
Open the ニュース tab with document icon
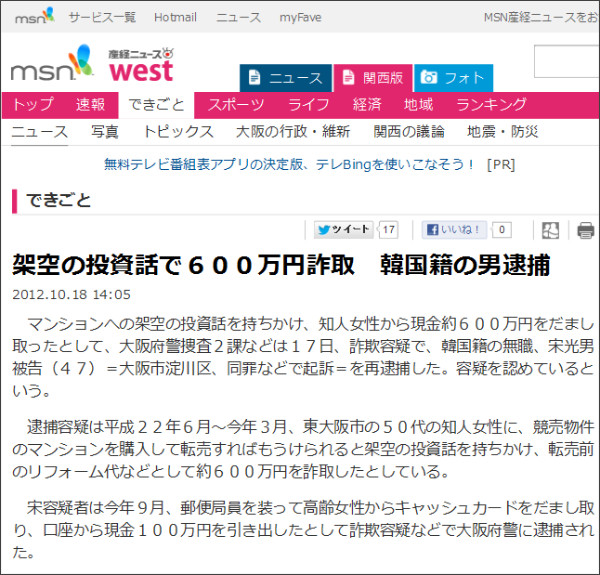pyautogui.click(x=285, y=78)
